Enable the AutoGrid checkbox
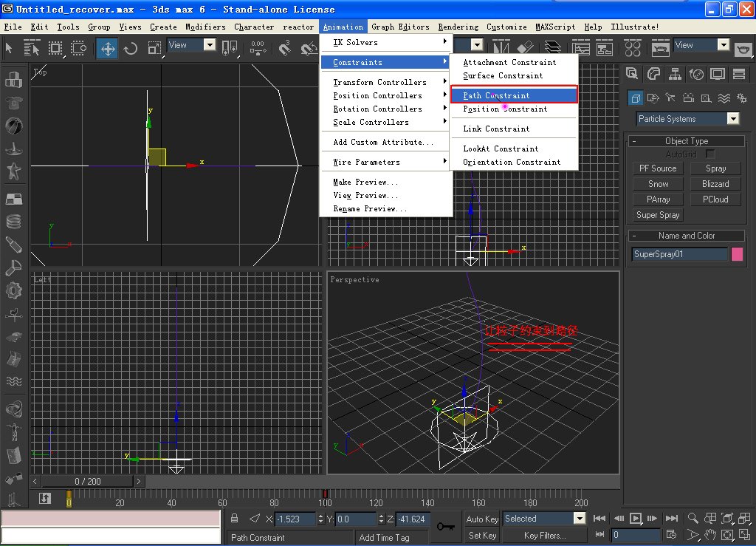756x546 pixels. 709,154
